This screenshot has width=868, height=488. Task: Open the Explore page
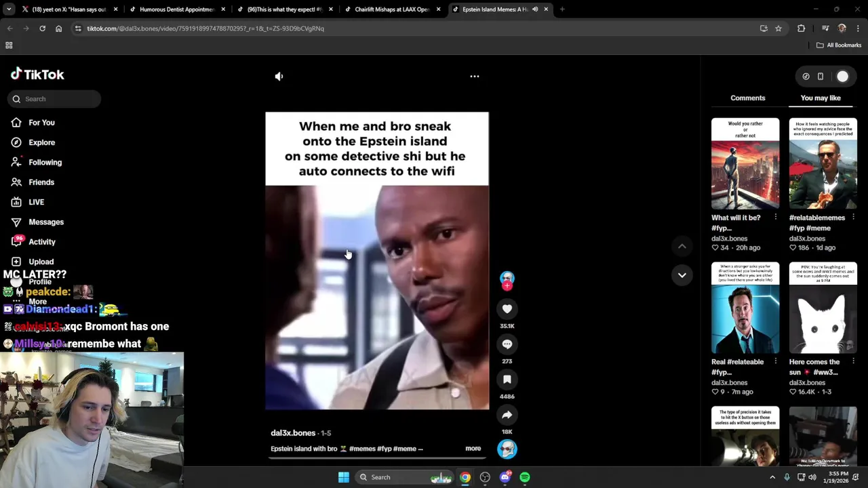click(41, 142)
